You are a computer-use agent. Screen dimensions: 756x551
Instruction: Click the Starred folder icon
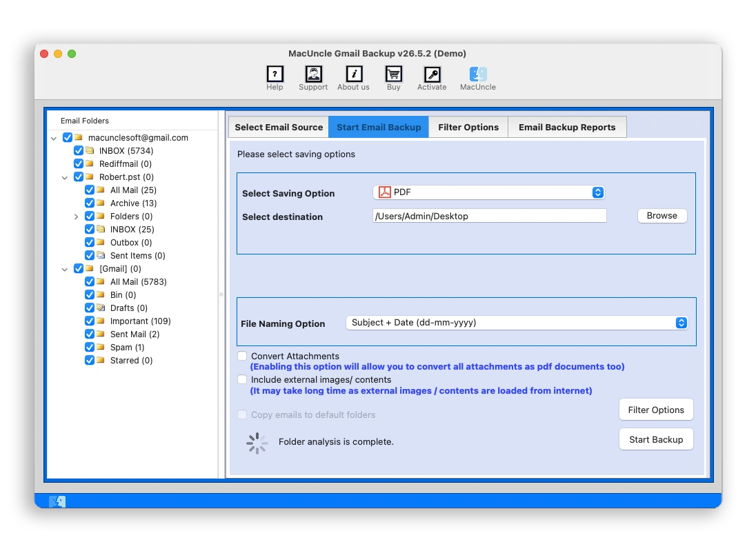point(101,359)
